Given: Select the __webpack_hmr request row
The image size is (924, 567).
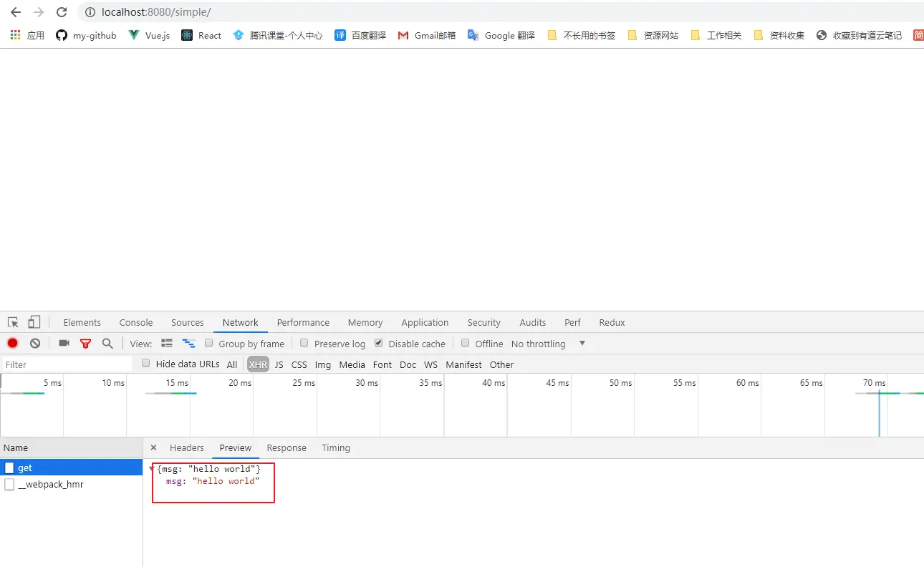Looking at the screenshot, I should pos(72,485).
